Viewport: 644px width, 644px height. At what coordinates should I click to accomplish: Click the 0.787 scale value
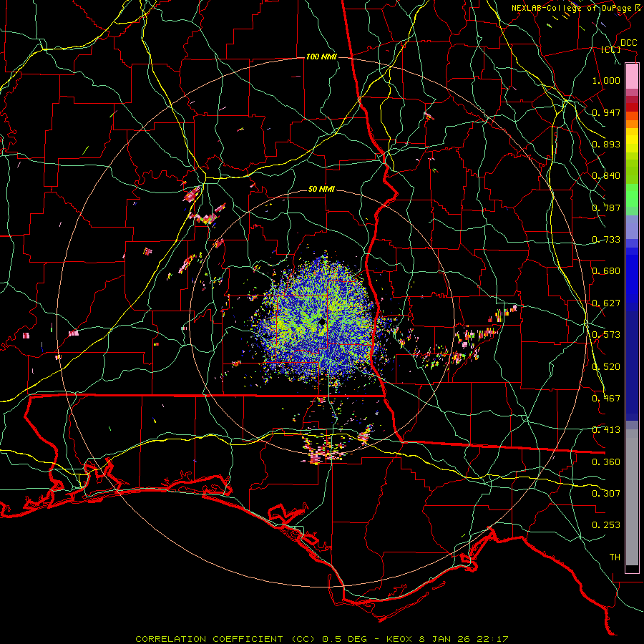pyautogui.click(x=606, y=208)
